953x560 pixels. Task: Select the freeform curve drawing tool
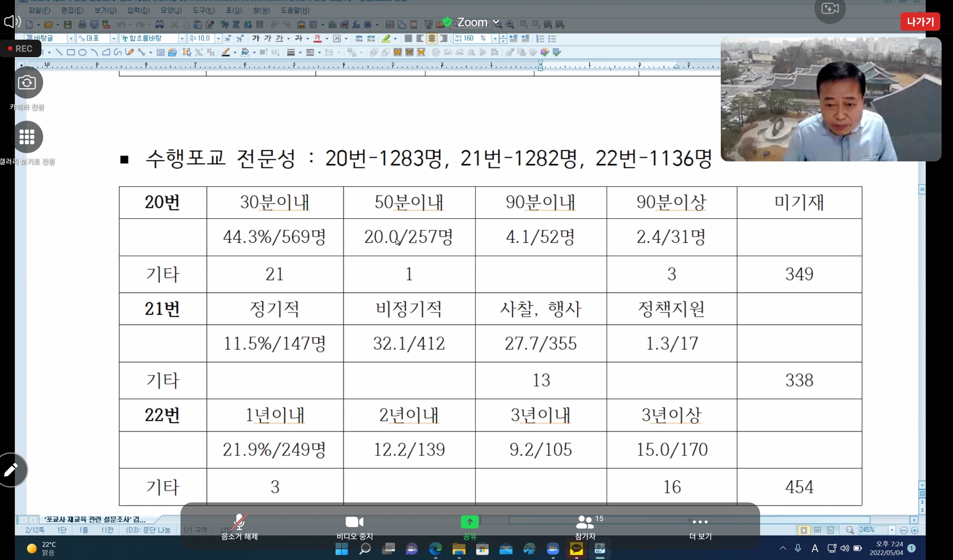click(118, 52)
